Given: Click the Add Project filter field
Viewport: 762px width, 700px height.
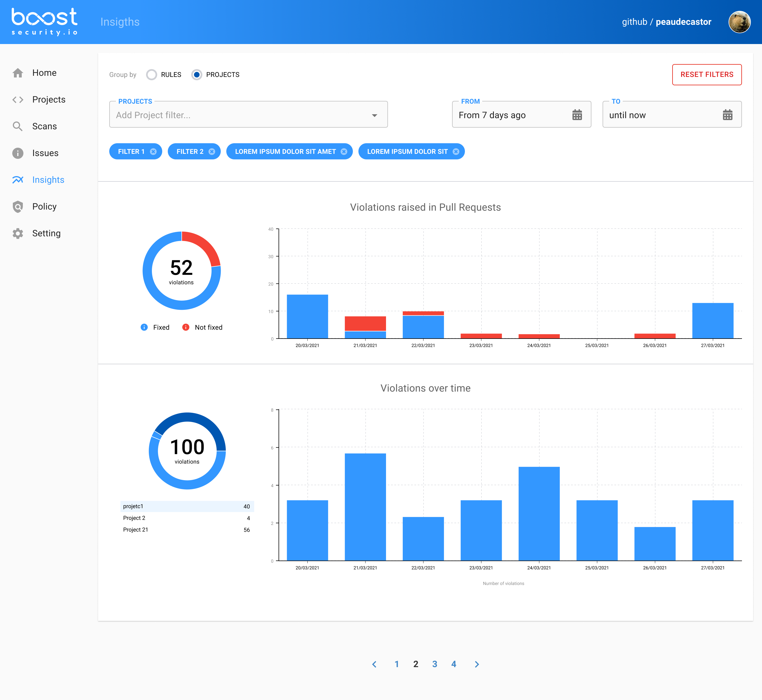Looking at the screenshot, I should 248,115.
